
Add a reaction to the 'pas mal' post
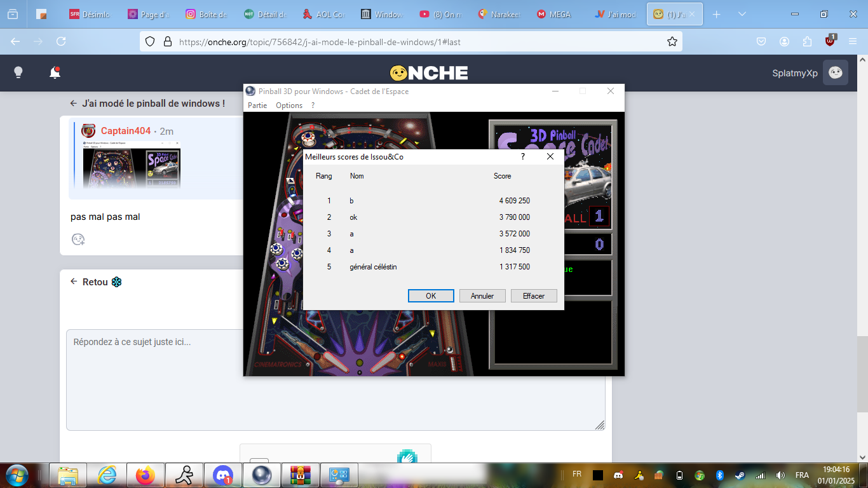pos(78,240)
